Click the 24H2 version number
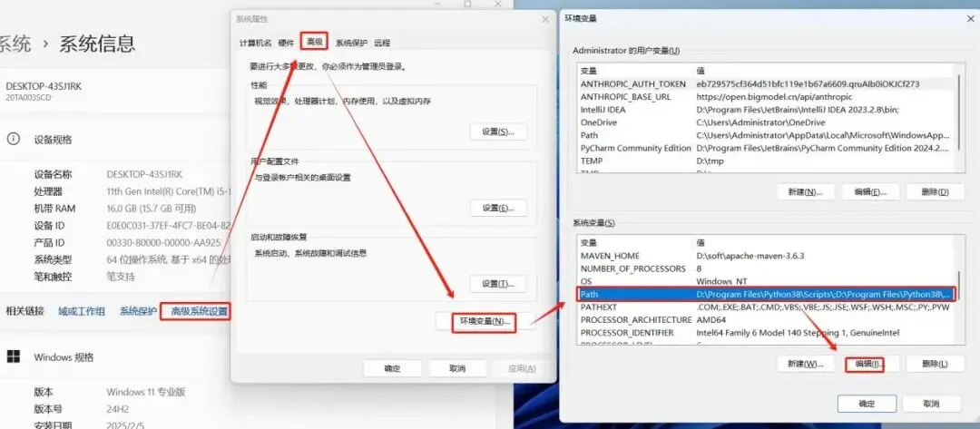 point(119,409)
